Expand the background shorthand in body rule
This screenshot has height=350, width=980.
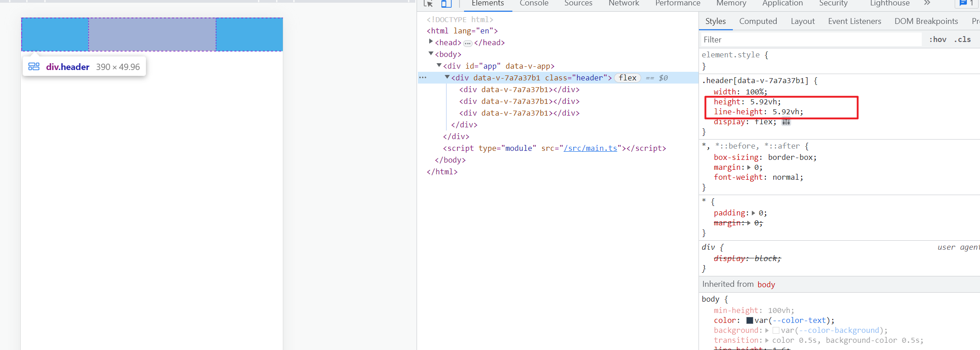(x=767, y=331)
